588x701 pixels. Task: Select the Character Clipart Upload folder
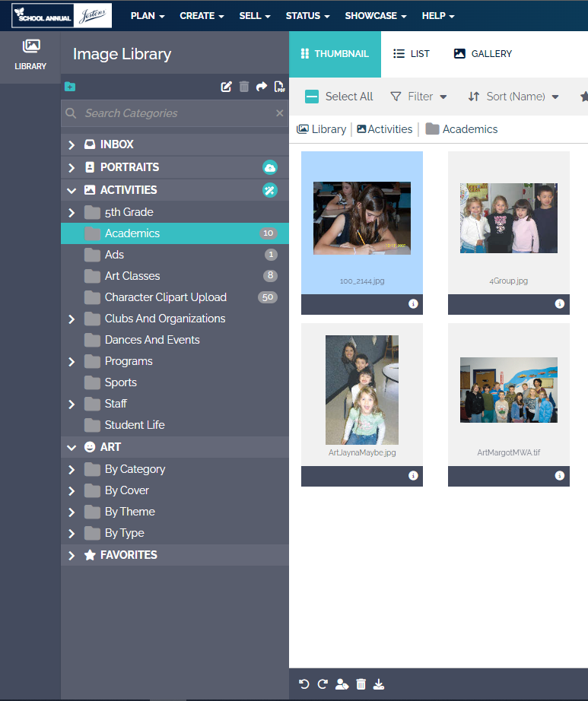tap(175, 297)
